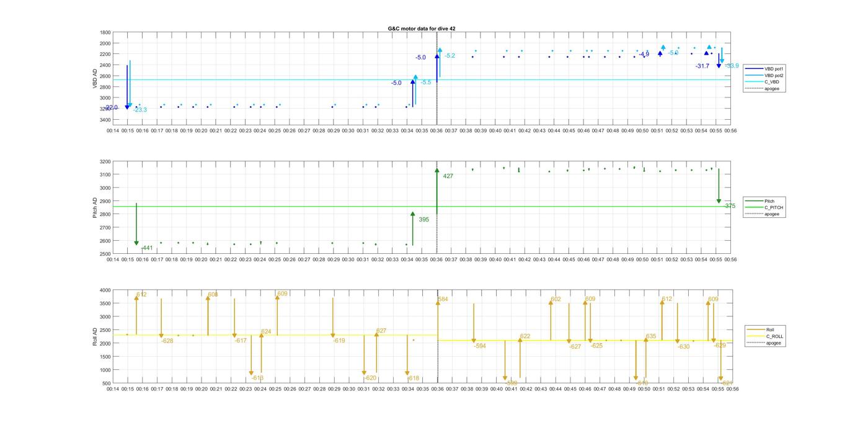
Task: Click the '-23.3' VBD data label
Action: tap(140, 110)
